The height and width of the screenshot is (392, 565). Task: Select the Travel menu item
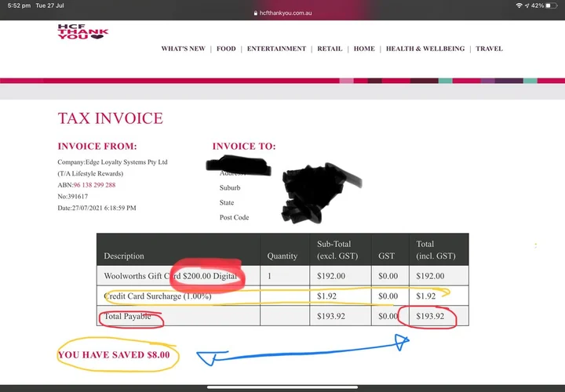click(x=489, y=49)
